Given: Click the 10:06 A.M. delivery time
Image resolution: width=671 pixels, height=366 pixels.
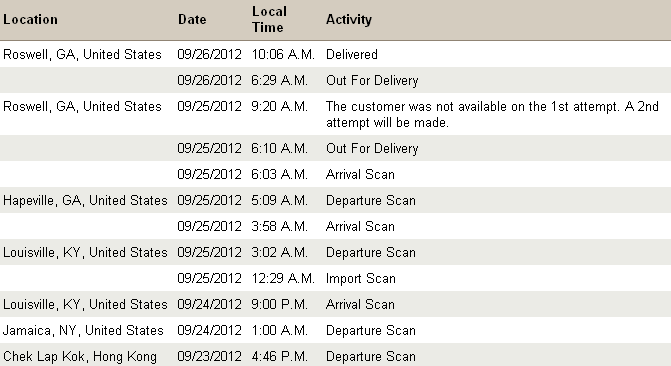Looking at the screenshot, I should click(x=283, y=54).
